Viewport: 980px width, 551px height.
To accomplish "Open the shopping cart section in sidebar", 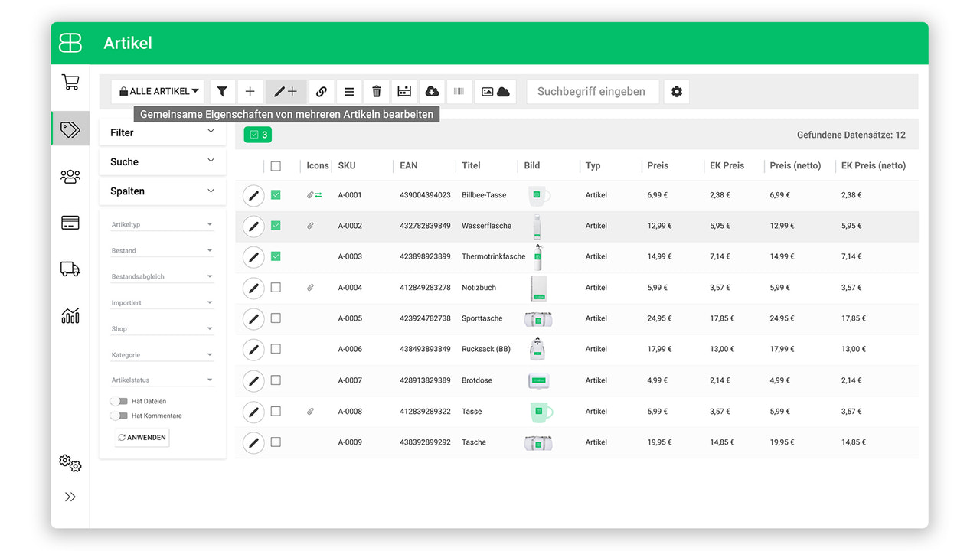I will point(70,81).
